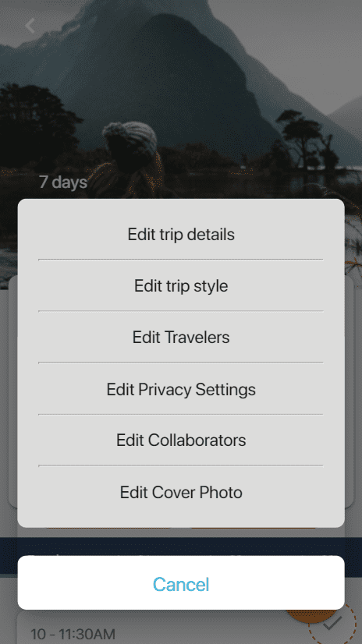Select Edit Collaborators option

[181, 441]
